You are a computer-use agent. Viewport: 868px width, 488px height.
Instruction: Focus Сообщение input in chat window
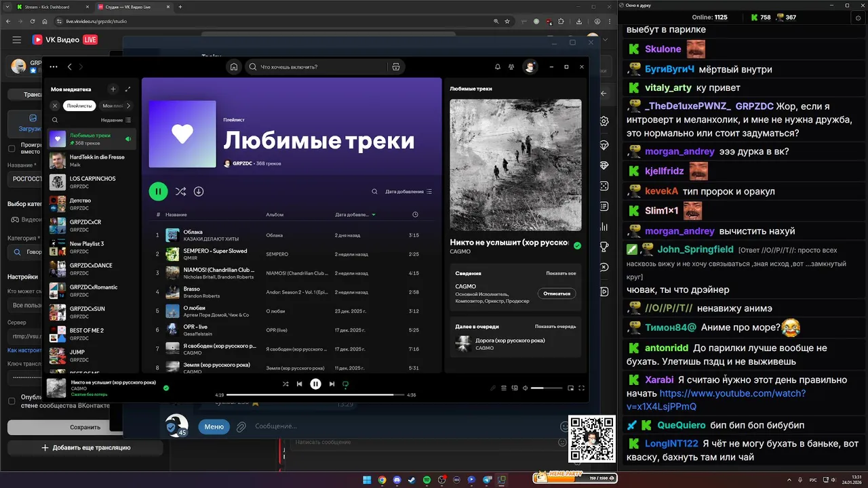404,426
